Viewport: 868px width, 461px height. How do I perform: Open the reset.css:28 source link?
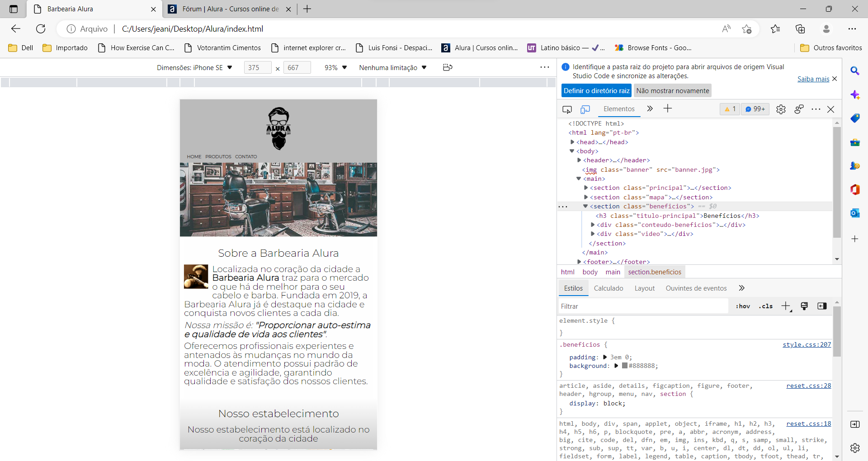[x=808, y=386]
